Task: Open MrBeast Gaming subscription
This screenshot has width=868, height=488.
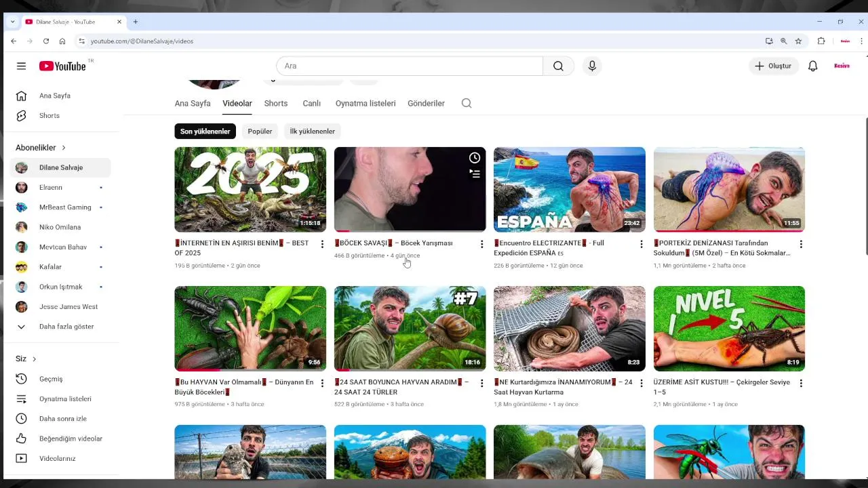Action: [x=61, y=207]
